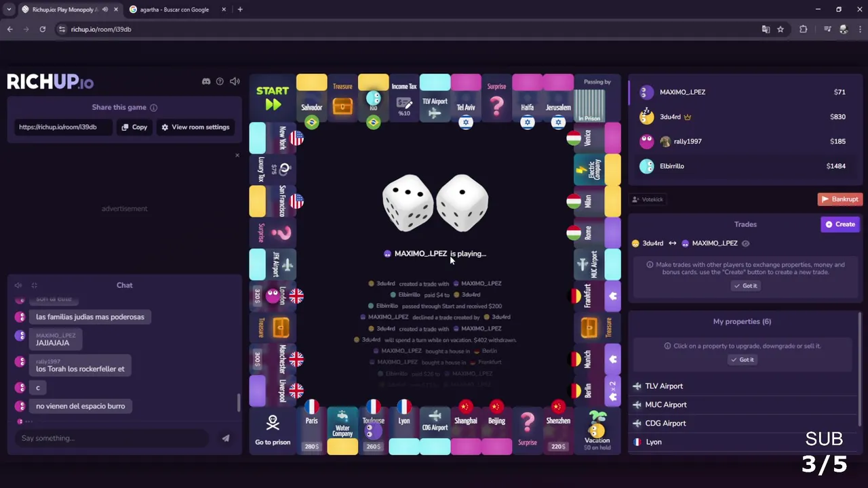View the 3du4rd and MAXIMO_LPEZ trade eye icon
Screen dimensions: 868x488
[x=745, y=243]
